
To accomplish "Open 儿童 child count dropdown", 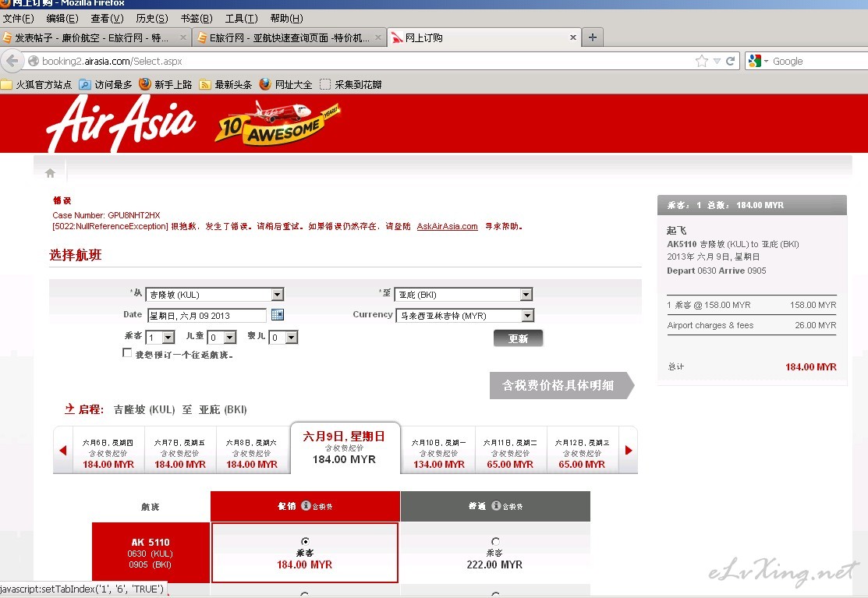I will [222, 337].
